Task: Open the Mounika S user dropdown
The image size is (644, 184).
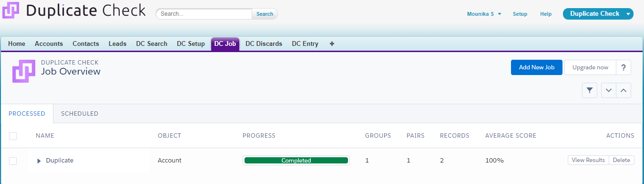Action: [x=484, y=14]
